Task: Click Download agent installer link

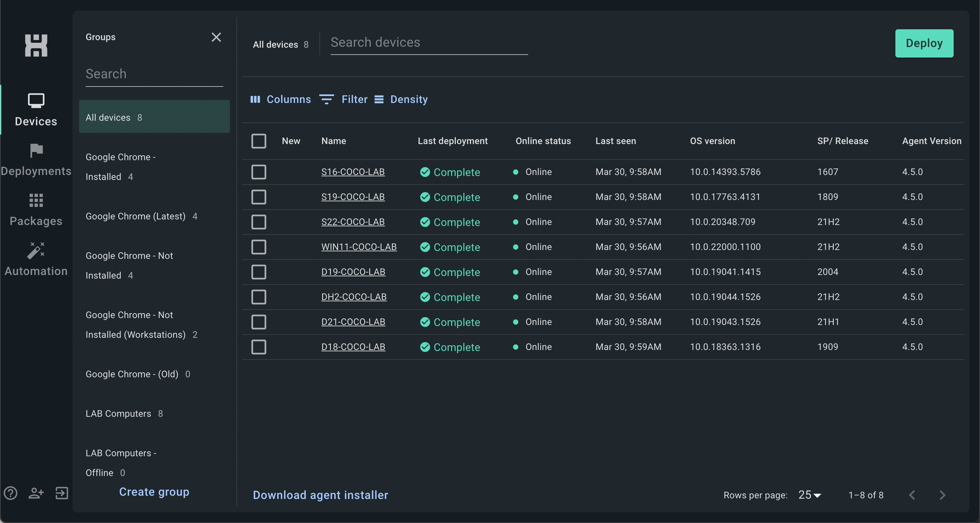Action: (x=320, y=495)
